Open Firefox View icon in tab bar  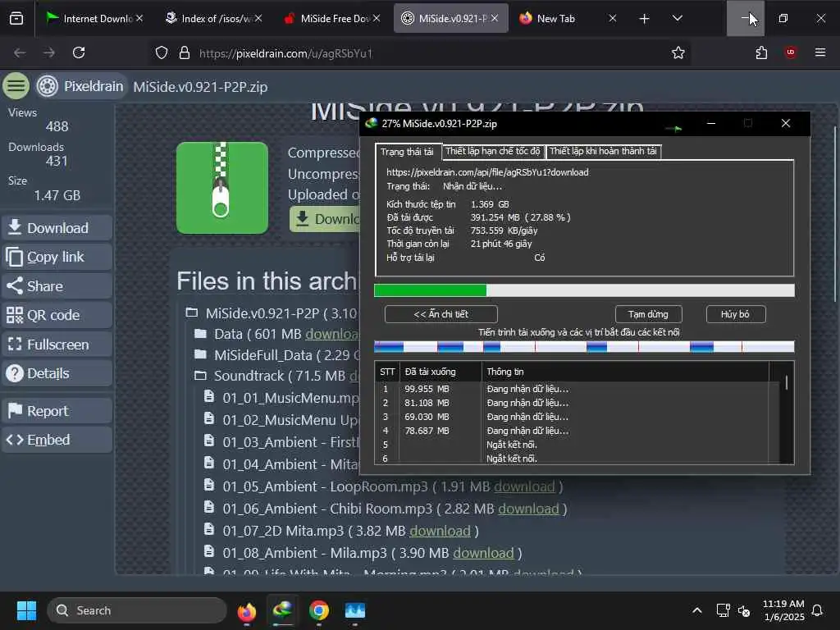(16, 18)
